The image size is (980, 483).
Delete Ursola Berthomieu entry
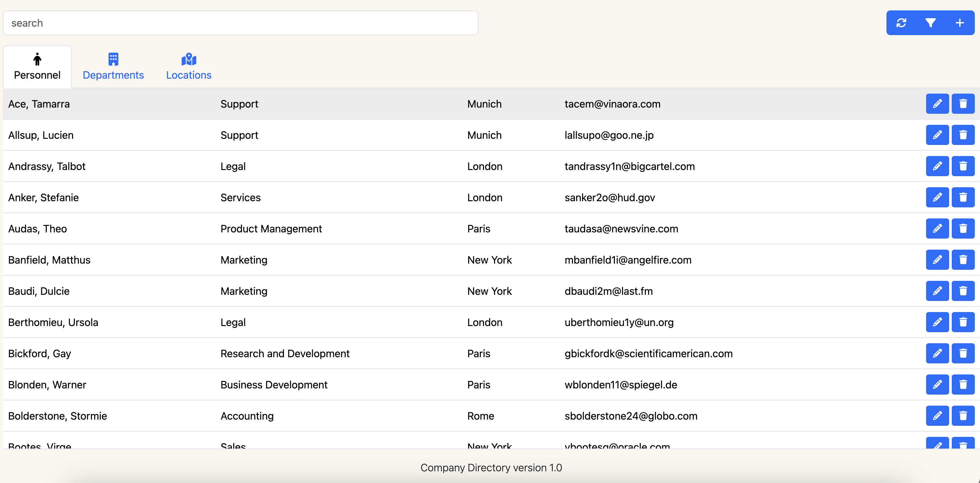click(x=963, y=322)
